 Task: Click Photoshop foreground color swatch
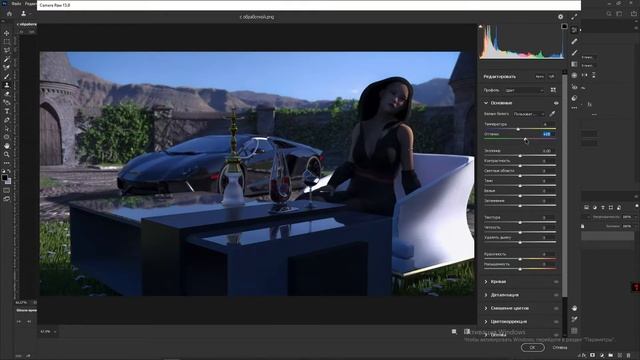click(x=4, y=178)
